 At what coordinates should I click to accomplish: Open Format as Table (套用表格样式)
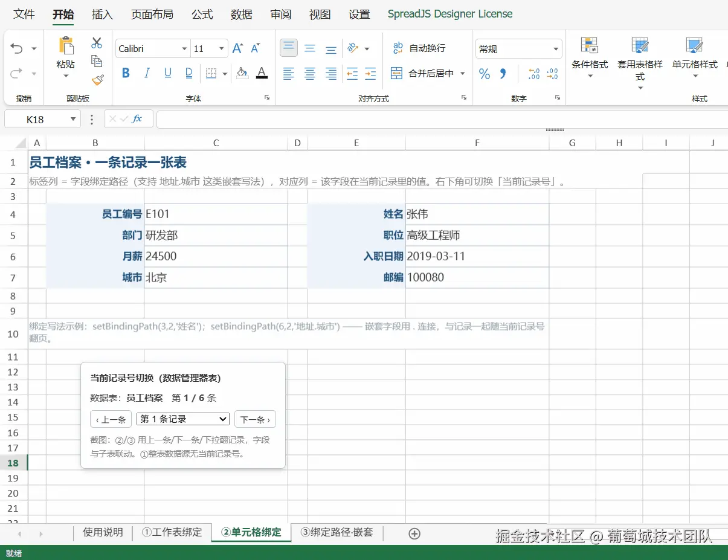(640, 63)
